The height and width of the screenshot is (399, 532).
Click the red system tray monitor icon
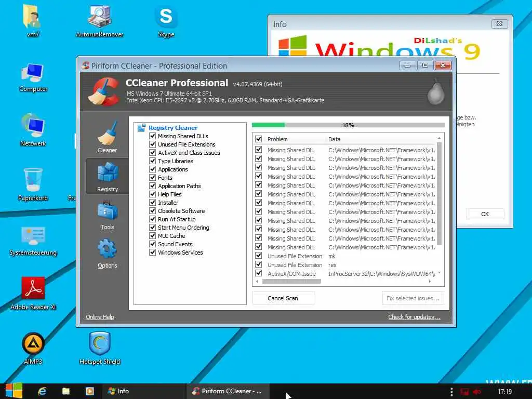(464, 392)
